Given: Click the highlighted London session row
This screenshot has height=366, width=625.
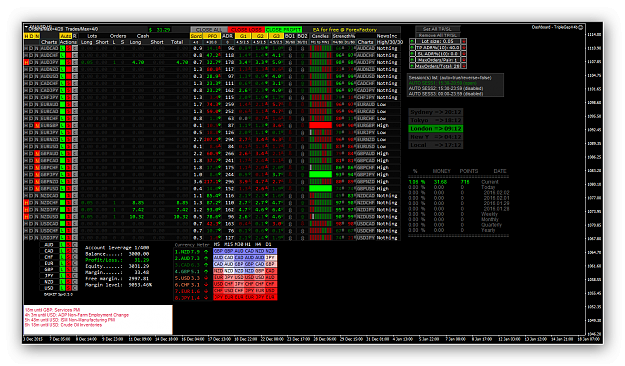Looking at the screenshot, I should [x=436, y=128].
